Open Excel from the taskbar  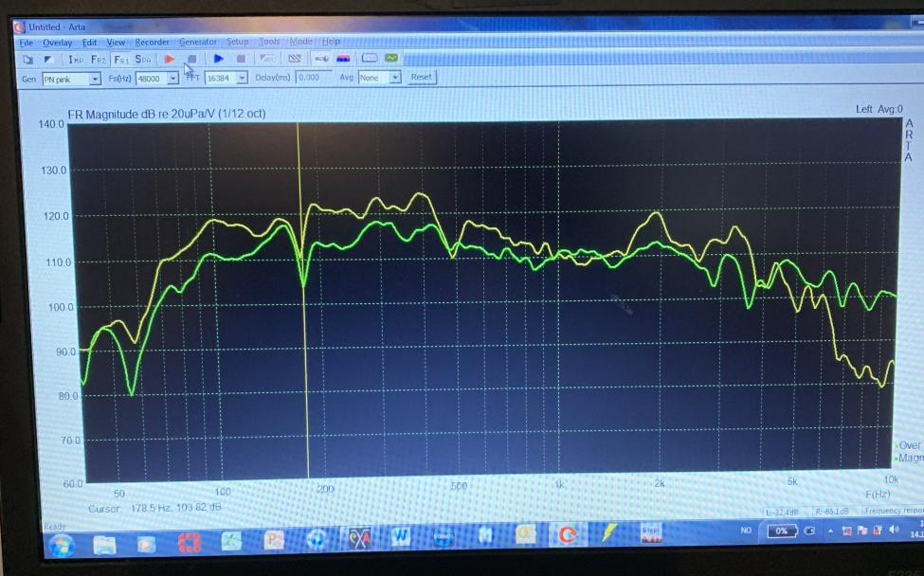(x=231, y=540)
